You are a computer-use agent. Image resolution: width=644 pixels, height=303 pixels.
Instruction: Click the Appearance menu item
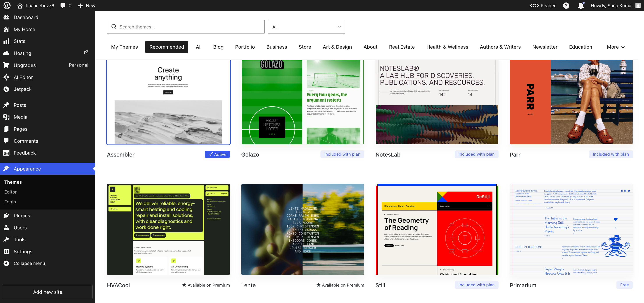click(48, 169)
